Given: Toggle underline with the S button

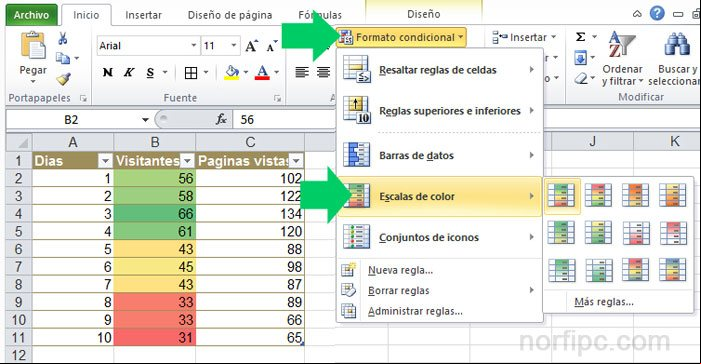Looking at the screenshot, I should pyautogui.click(x=150, y=72).
